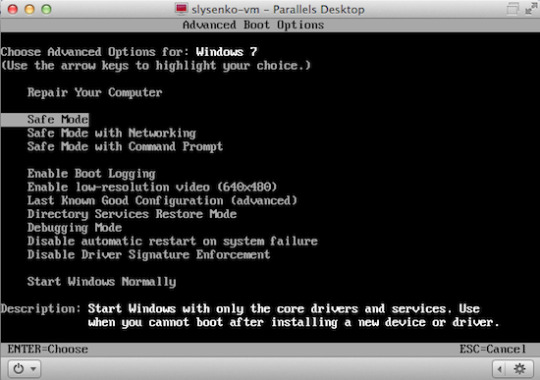Screen dimensions: 540x380
Task: Click the Parallels VM icon in title bar
Action: (181, 9)
